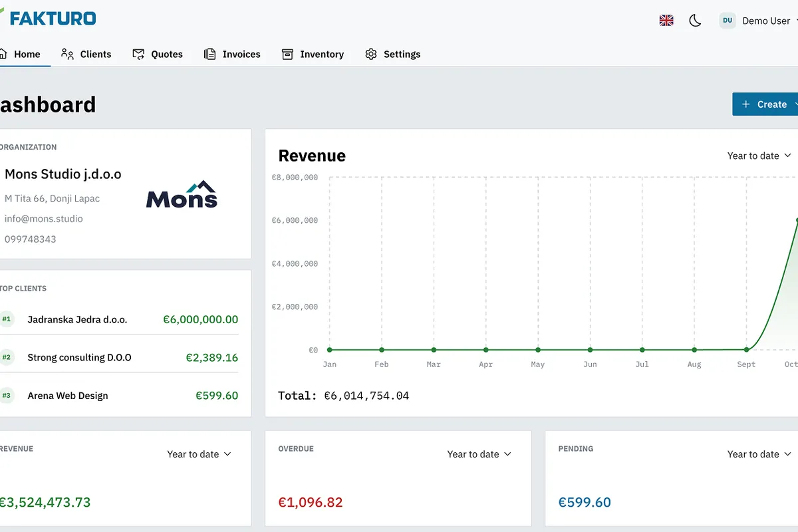Image resolution: width=798 pixels, height=532 pixels.
Task: Click the revenue amount €3,524,473.73
Action: click(x=44, y=503)
